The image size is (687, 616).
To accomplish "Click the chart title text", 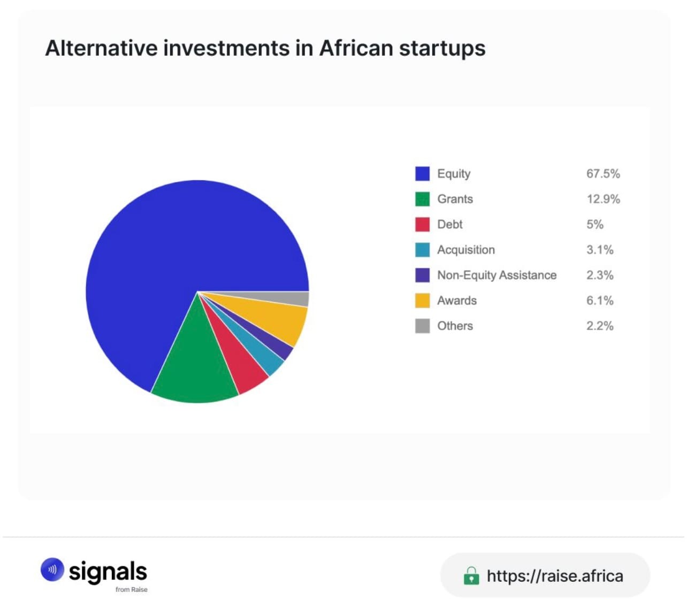I will click(265, 48).
